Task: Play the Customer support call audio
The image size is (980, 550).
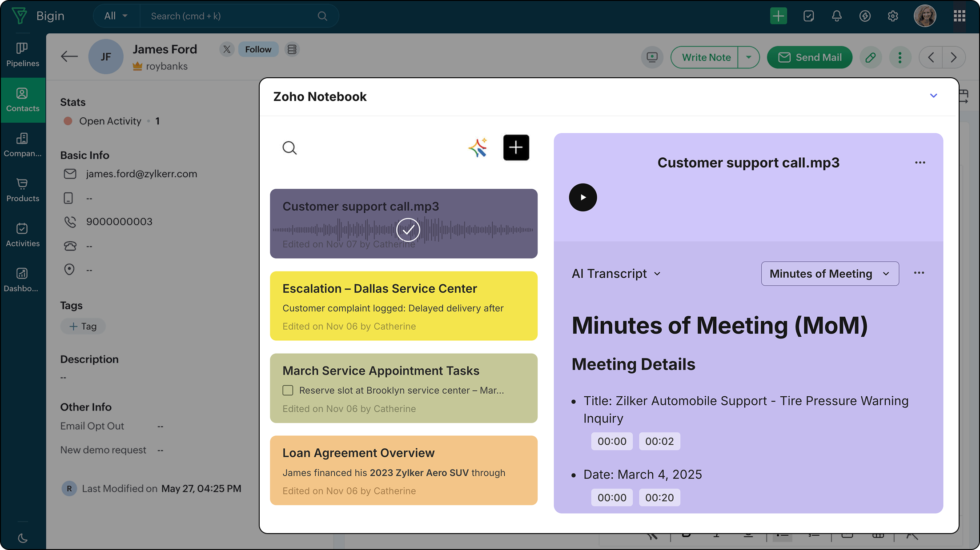Action: click(x=583, y=197)
